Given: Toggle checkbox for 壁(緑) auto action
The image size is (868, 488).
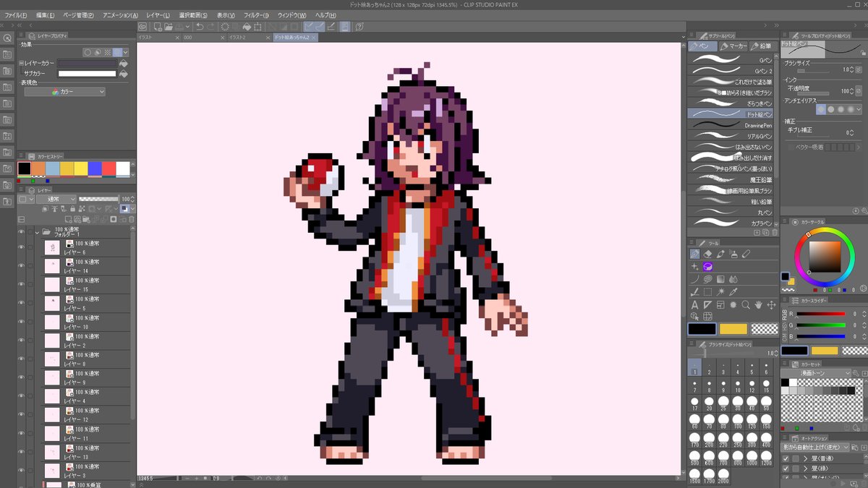Looking at the screenshot, I should point(786,468).
